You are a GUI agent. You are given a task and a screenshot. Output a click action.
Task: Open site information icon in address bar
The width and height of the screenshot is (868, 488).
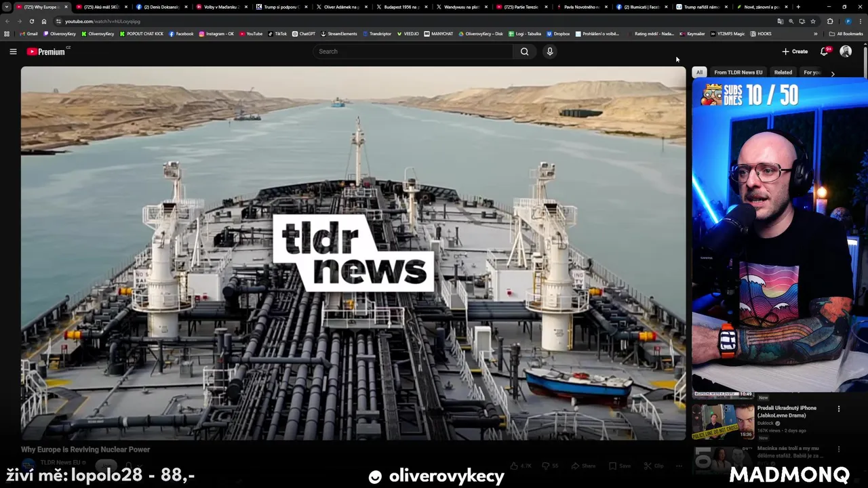(x=58, y=21)
